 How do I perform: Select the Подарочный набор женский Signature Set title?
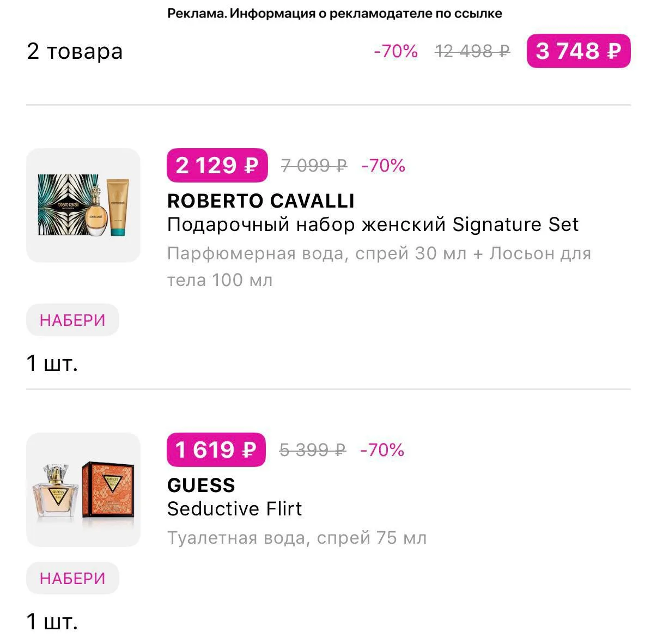[x=373, y=224]
